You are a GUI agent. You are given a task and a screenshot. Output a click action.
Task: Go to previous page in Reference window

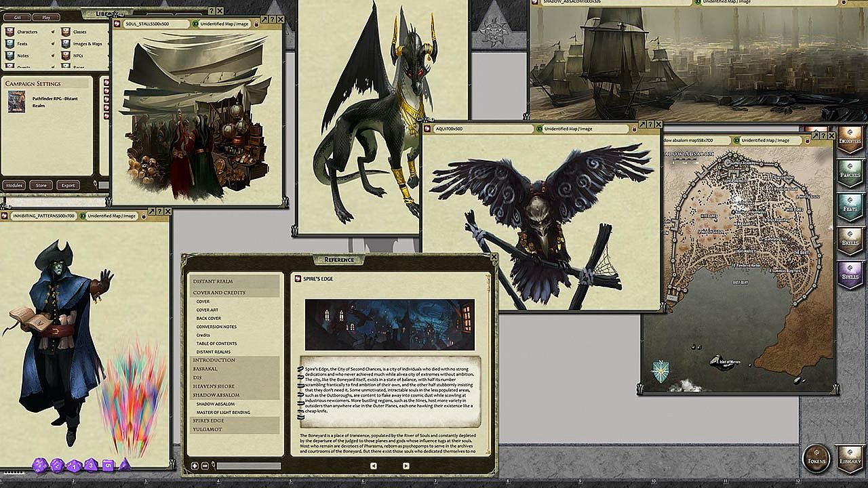click(x=373, y=466)
